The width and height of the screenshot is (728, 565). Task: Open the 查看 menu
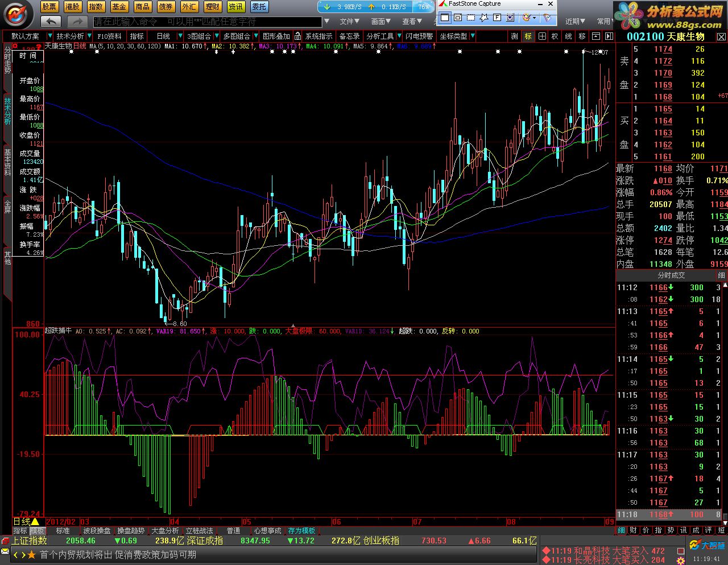click(x=412, y=21)
